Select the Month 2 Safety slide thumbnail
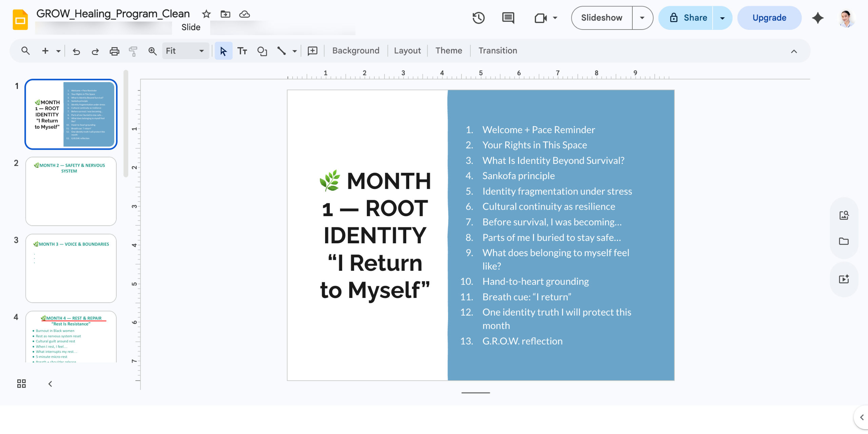 pyautogui.click(x=71, y=191)
